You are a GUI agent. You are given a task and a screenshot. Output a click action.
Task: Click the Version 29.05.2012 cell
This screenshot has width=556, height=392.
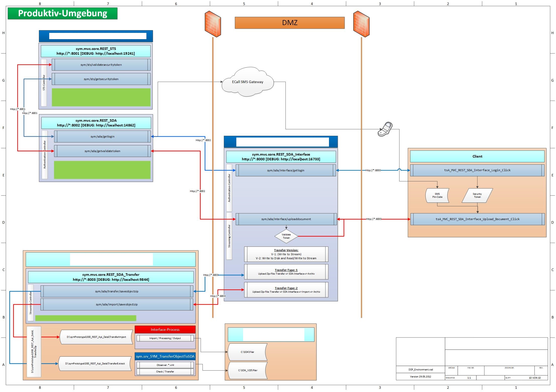coord(421,376)
